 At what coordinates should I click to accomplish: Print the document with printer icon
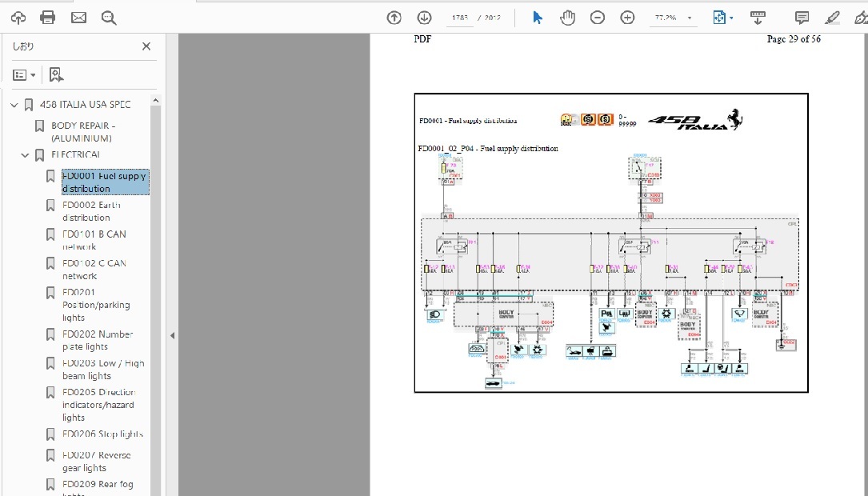pos(48,18)
